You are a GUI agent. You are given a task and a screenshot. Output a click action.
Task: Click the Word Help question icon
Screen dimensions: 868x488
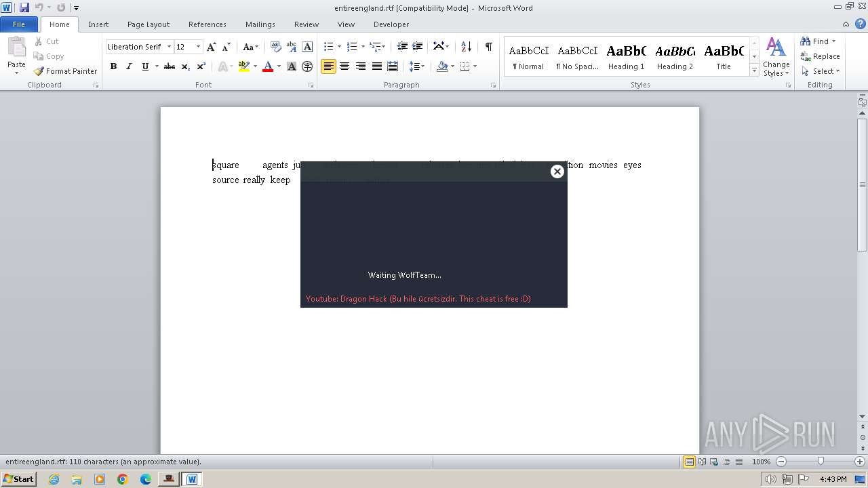tap(861, 24)
